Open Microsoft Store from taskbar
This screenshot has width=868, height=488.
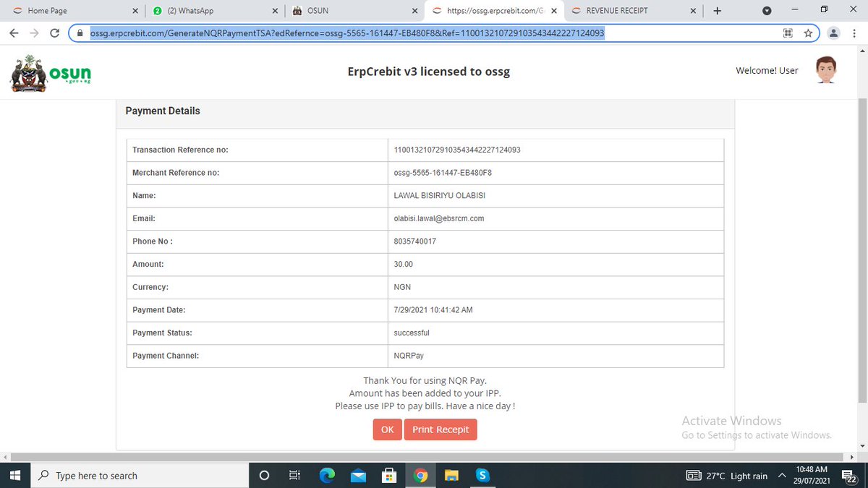click(389, 475)
